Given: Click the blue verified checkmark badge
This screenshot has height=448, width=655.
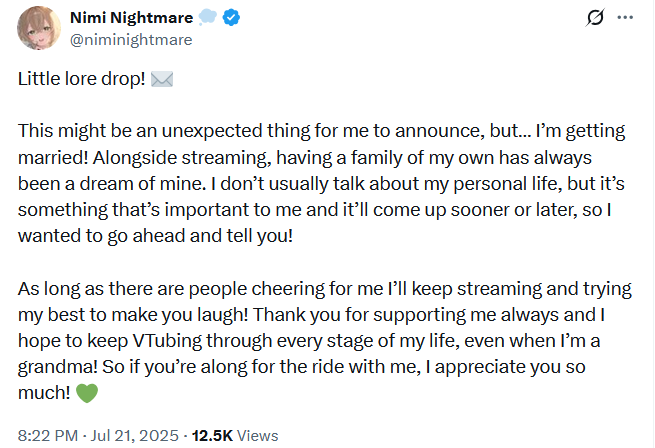Looking at the screenshot, I should click(x=228, y=19).
